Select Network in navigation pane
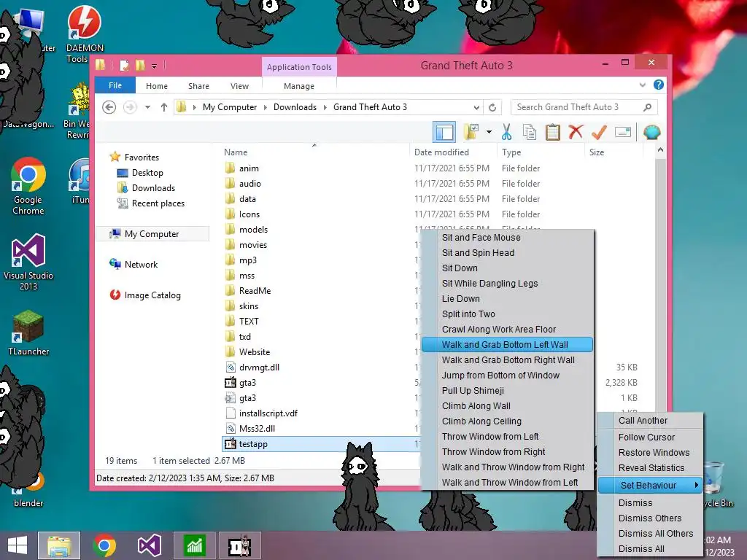 click(x=141, y=264)
